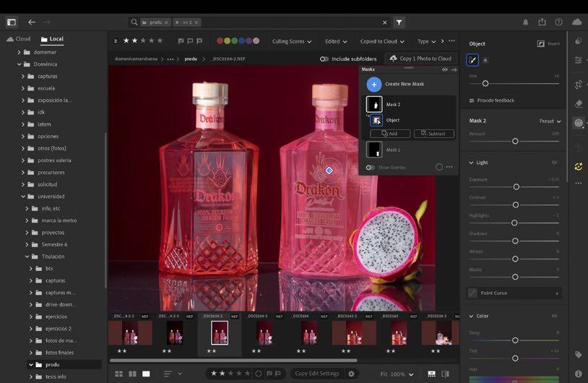Open Provide feedback link

click(492, 100)
